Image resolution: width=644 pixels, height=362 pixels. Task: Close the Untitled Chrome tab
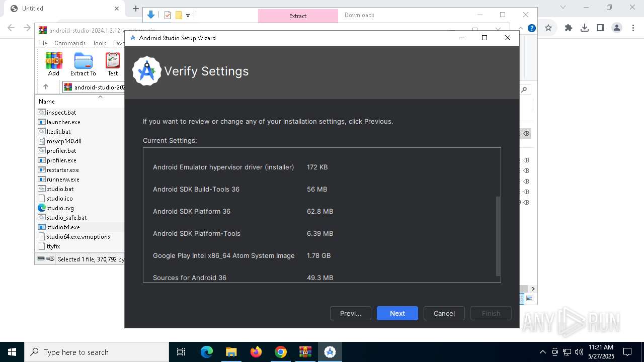point(117,9)
